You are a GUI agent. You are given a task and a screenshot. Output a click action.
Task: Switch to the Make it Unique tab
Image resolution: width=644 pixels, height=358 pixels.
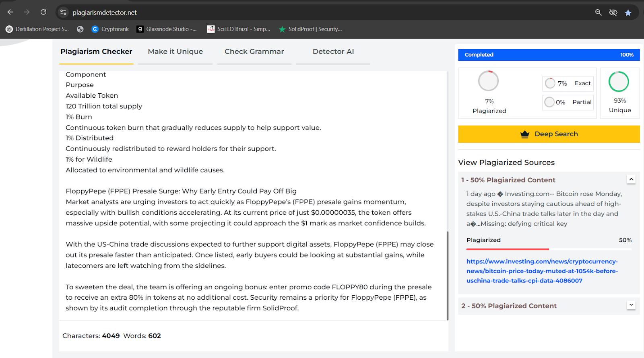[x=175, y=52]
